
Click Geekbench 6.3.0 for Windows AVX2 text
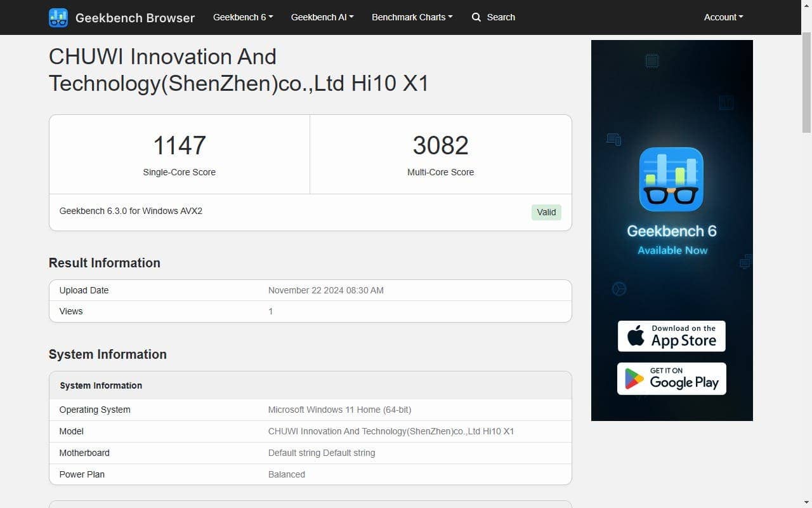[x=131, y=211]
